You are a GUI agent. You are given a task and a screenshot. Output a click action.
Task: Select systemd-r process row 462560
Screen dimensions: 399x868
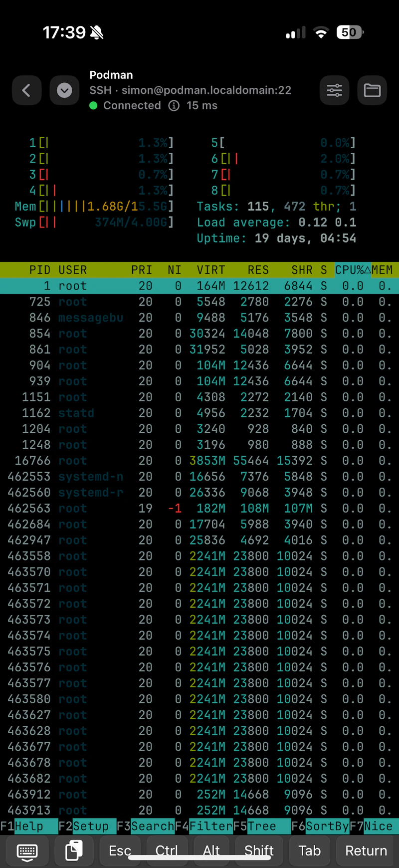pos(199,493)
